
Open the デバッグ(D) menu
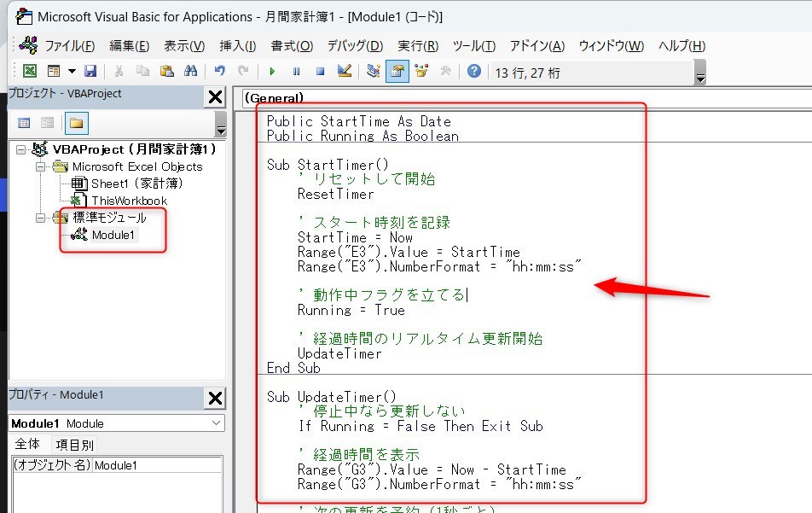[355, 46]
